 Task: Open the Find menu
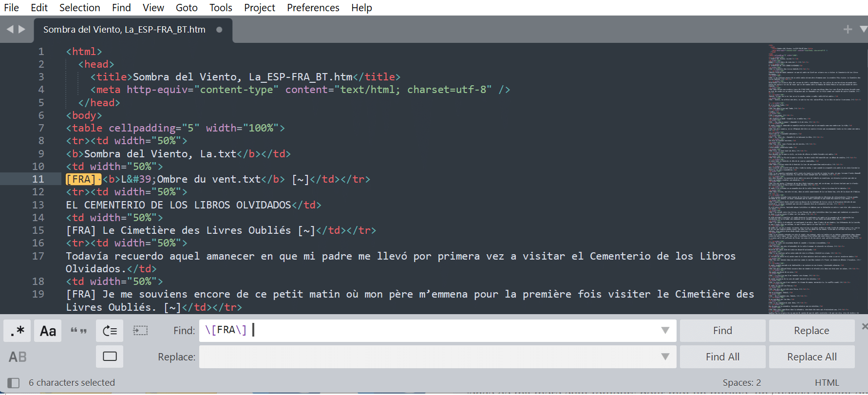121,8
